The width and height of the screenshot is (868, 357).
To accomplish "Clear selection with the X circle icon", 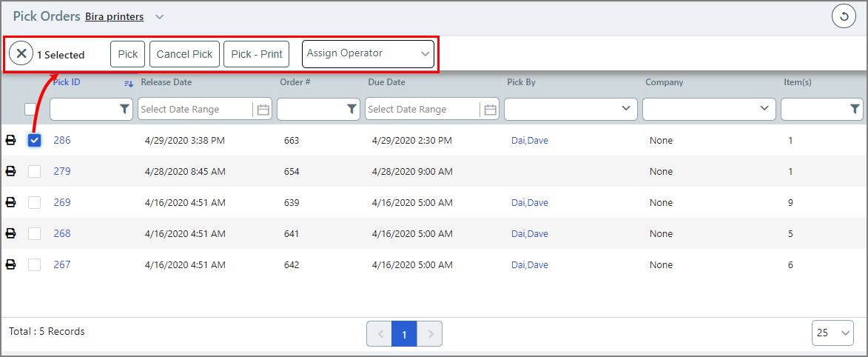I will point(21,53).
